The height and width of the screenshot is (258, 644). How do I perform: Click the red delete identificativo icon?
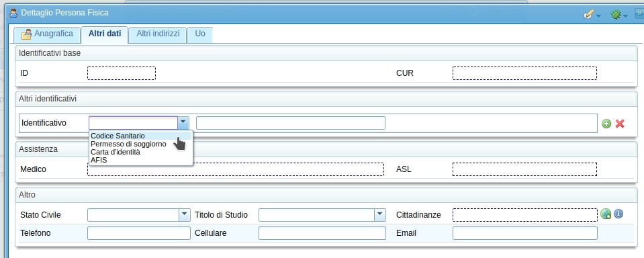(620, 123)
